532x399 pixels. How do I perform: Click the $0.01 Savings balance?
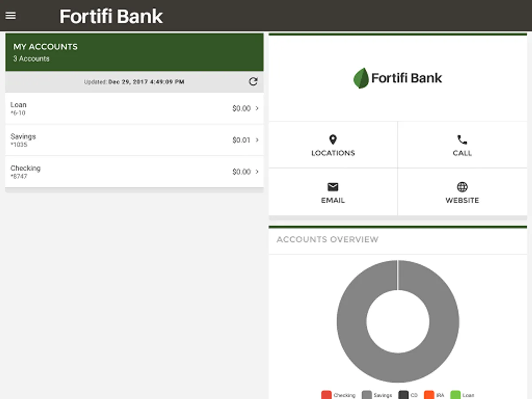click(241, 140)
